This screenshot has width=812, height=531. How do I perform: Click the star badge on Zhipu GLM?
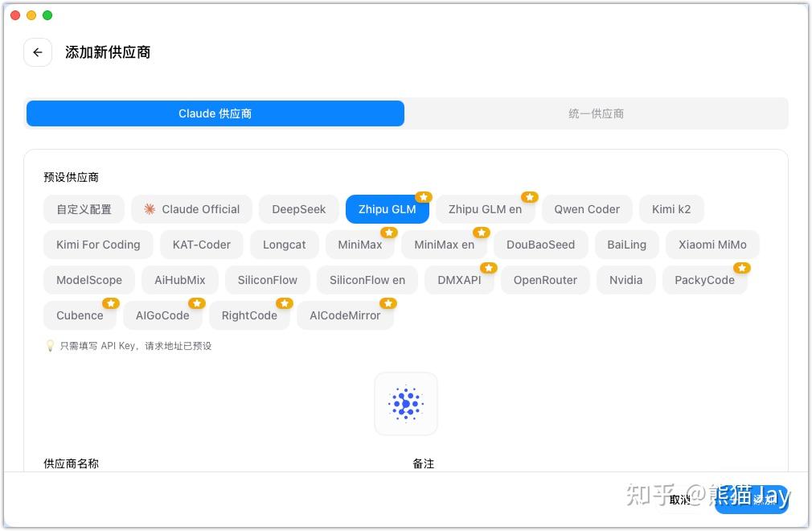coord(424,197)
